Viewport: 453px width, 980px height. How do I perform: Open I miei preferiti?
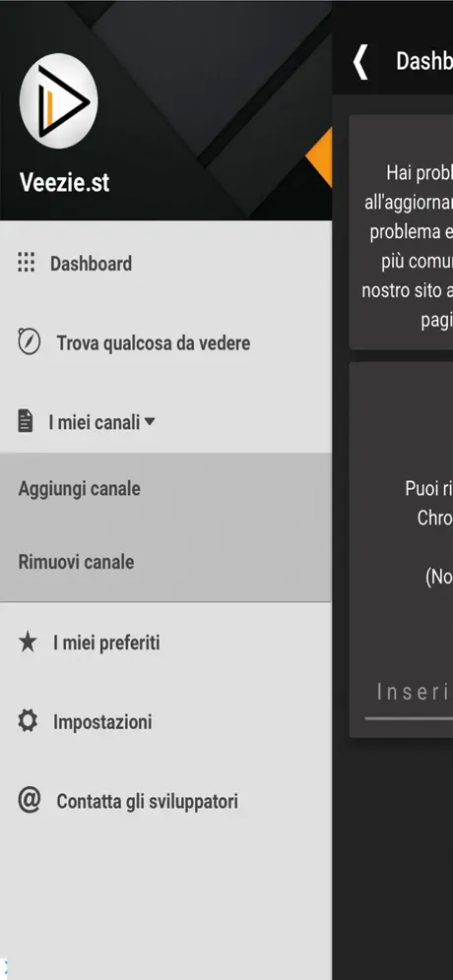[165, 643]
